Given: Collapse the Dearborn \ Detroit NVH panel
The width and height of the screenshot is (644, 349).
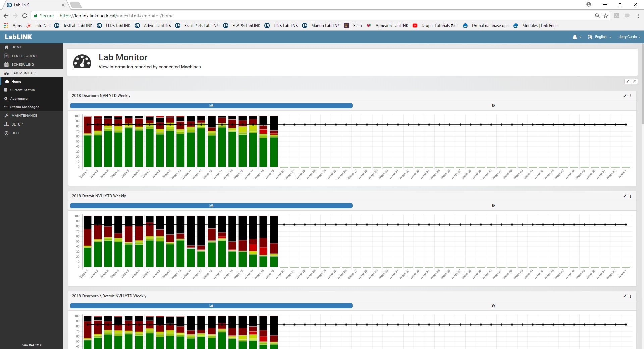Looking at the screenshot, I should [625, 296].
